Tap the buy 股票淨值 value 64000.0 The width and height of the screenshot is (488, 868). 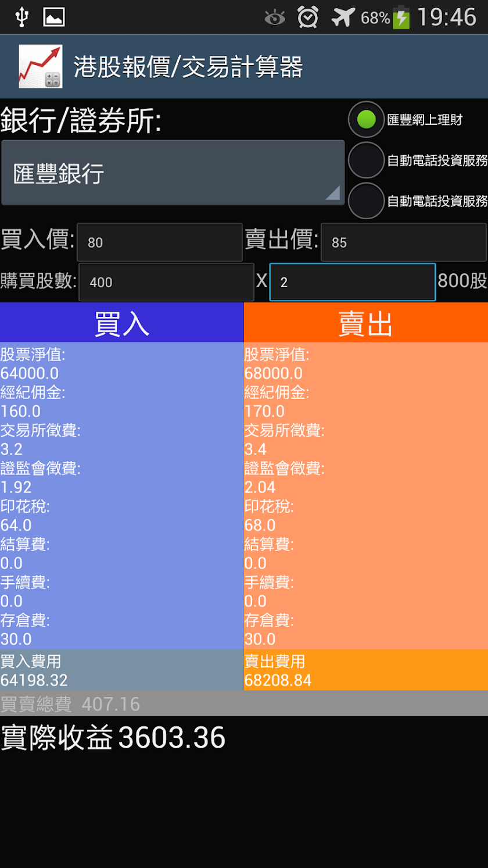[30, 374]
